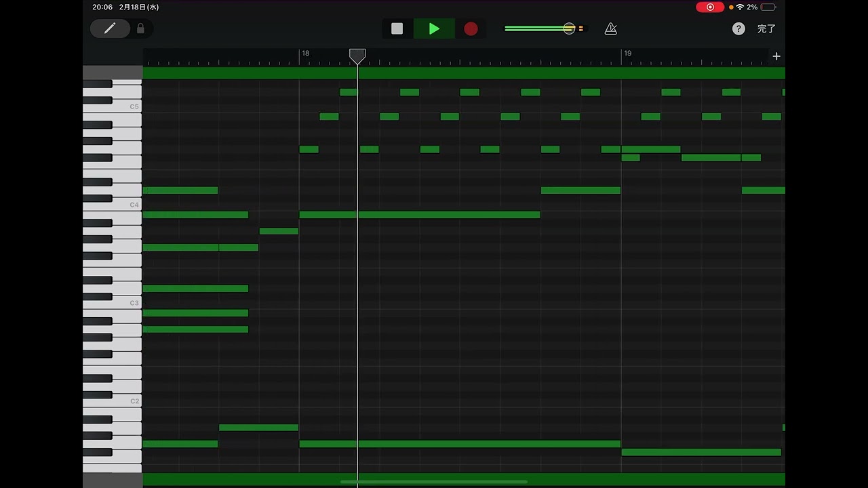The width and height of the screenshot is (868, 488).
Task: Click the horizontal scrollbar at the bottom
Action: 434,482
